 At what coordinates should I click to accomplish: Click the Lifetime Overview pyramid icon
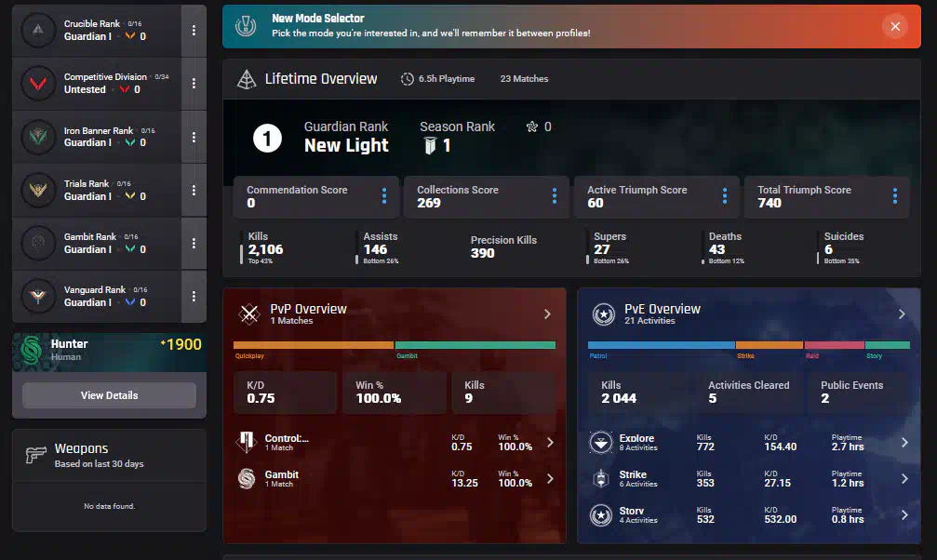coord(247,79)
